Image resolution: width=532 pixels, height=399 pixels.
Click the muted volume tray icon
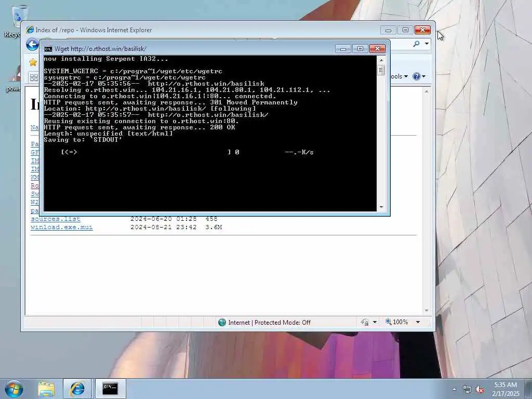point(480,390)
